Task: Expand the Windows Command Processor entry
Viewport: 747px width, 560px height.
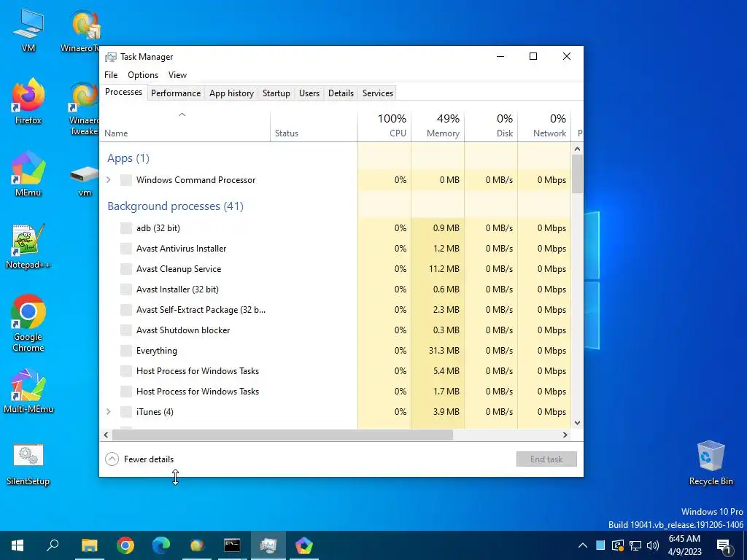Action: point(109,179)
